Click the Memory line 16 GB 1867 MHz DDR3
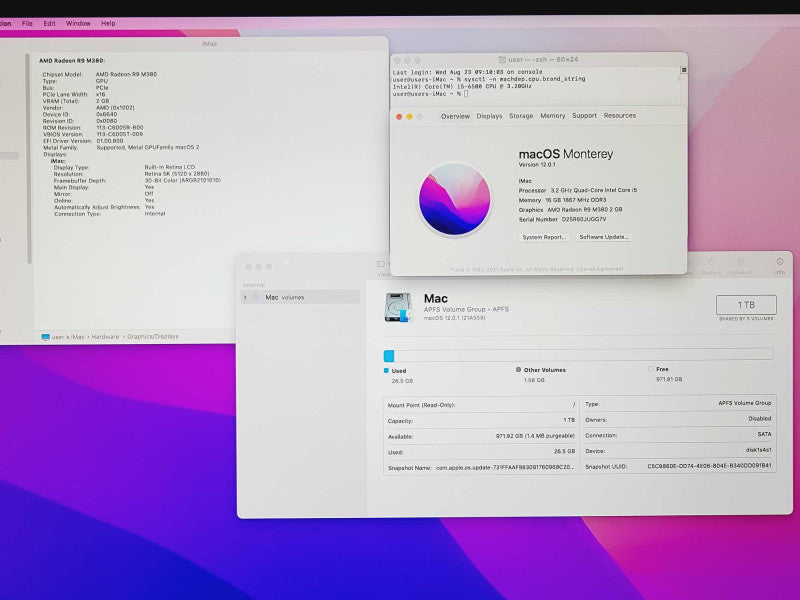This screenshot has height=600, width=800. tap(562, 200)
